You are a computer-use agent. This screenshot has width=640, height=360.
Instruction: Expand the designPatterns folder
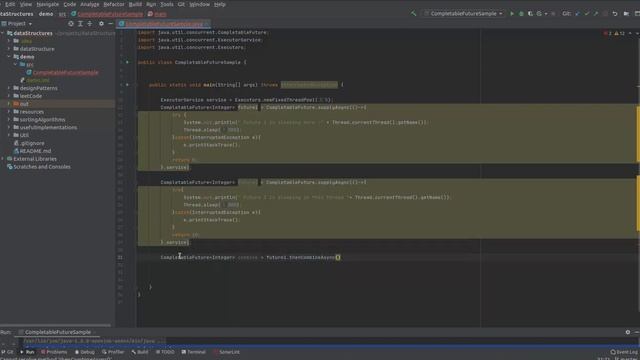point(9,88)
